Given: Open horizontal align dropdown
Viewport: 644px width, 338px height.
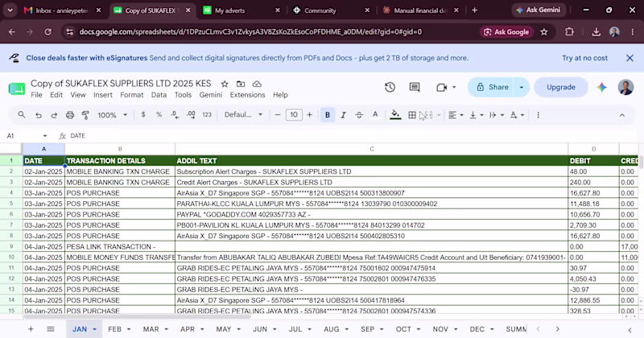Looking at the screenshot, I should pos(456,115).
